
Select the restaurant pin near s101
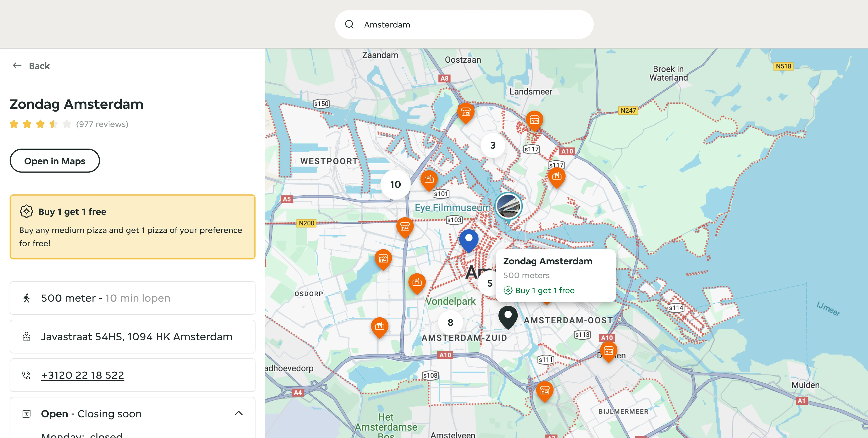click(429, 181)
